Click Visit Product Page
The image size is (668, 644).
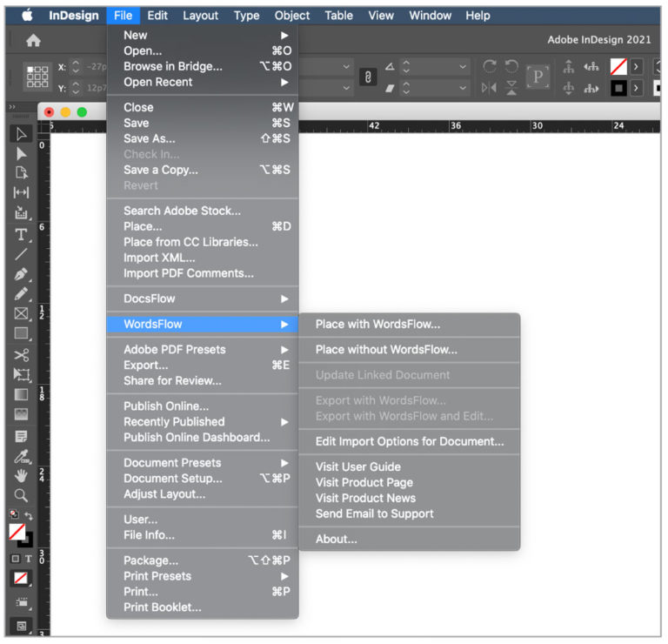point(410,483)
